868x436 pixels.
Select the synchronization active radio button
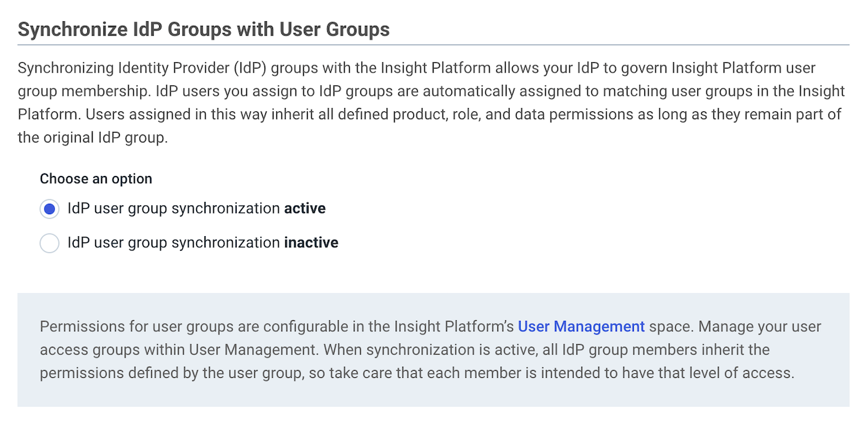point(49,209)
